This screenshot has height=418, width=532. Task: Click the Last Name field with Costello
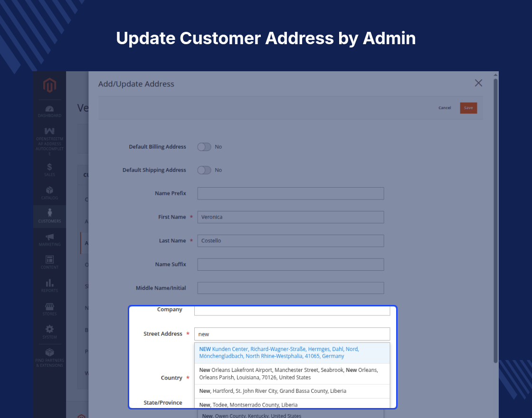pos(291,241)
